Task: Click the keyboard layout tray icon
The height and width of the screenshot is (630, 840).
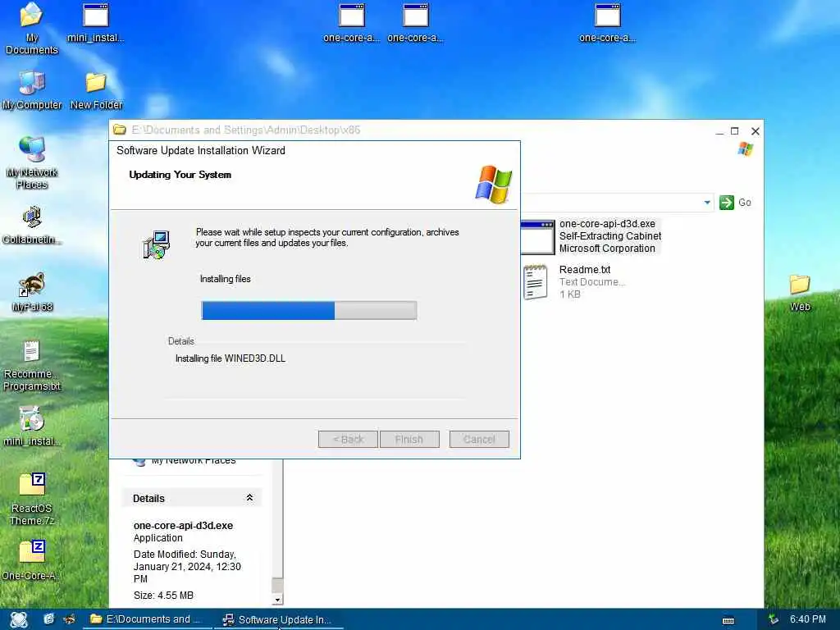Action: 728,620
